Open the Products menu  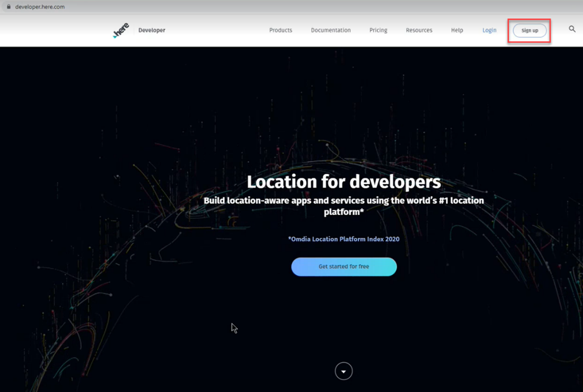[x=280, y=30]
